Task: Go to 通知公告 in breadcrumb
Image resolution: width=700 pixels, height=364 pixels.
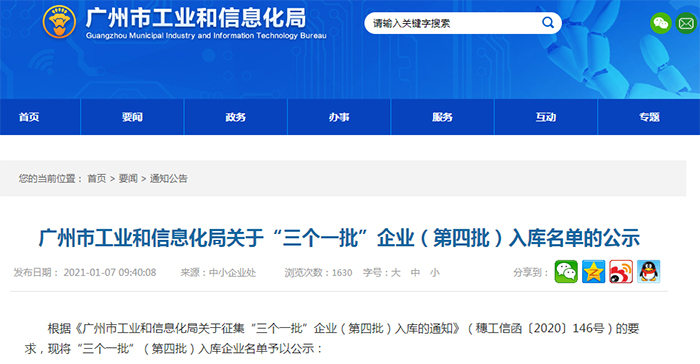Action: point(168,179)
